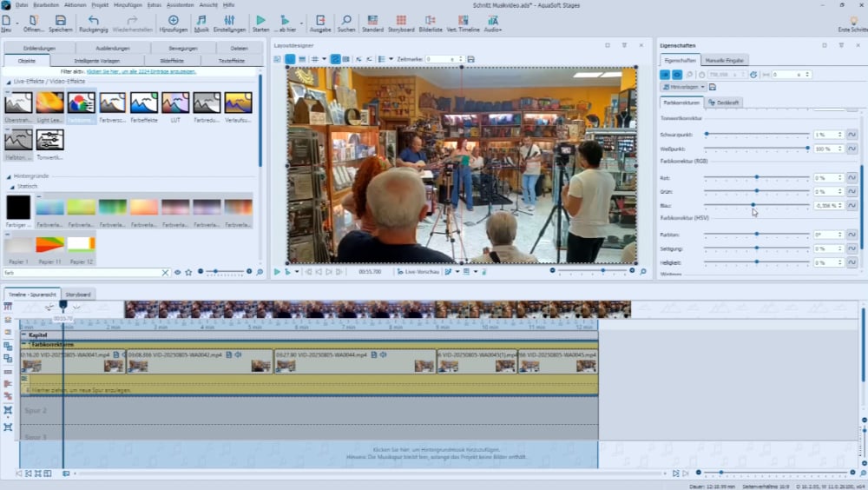
Task: Clear the search field with the X
Action: click(165, 273)
